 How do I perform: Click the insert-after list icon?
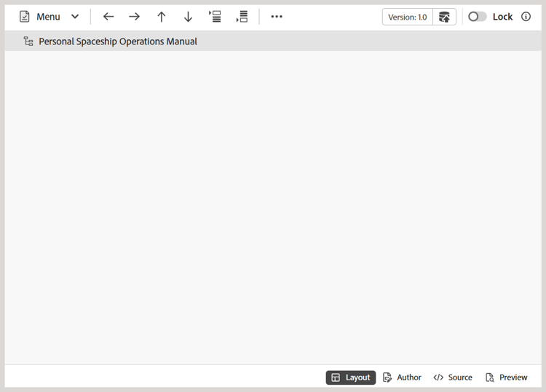[x=242, y=17]
